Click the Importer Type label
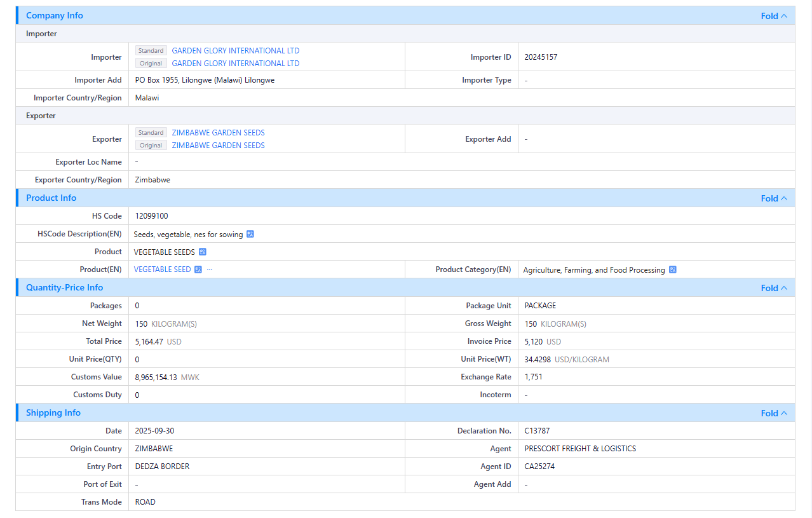The image size is (812, 518). click(487, 80)
